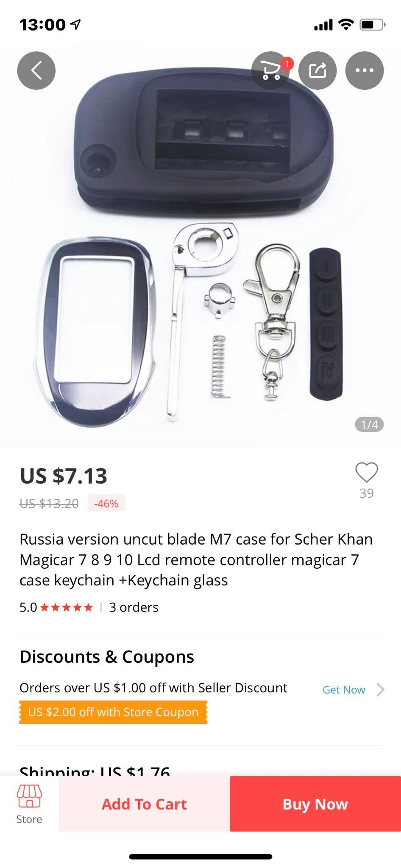Tap the product title text
The width and height of the screenshot is (401, 868).
click(196, 559)
